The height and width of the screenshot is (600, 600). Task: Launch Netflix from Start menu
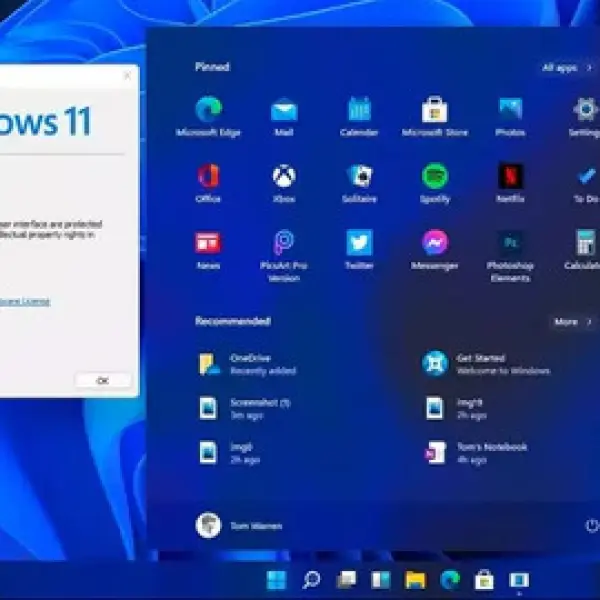click(x=510, y=177)
